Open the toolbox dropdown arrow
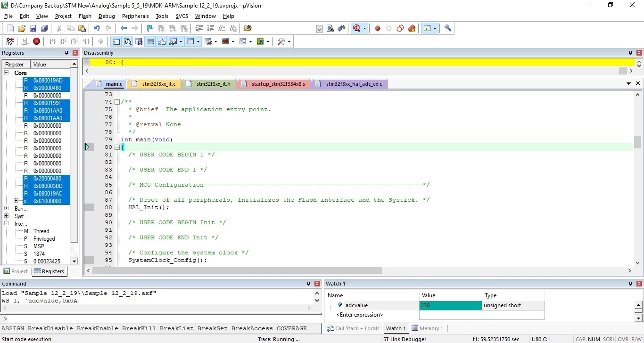Viewport: 644px width, 343px height. (289, 41)
